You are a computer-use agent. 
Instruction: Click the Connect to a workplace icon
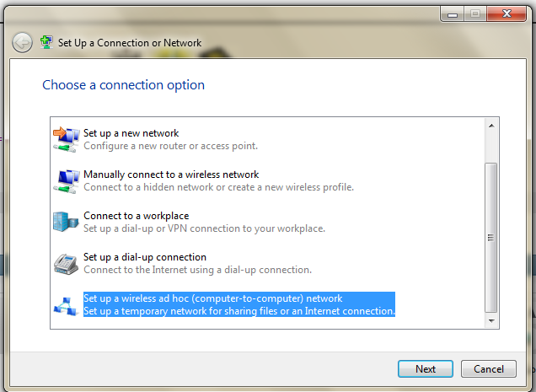point(66,222)
